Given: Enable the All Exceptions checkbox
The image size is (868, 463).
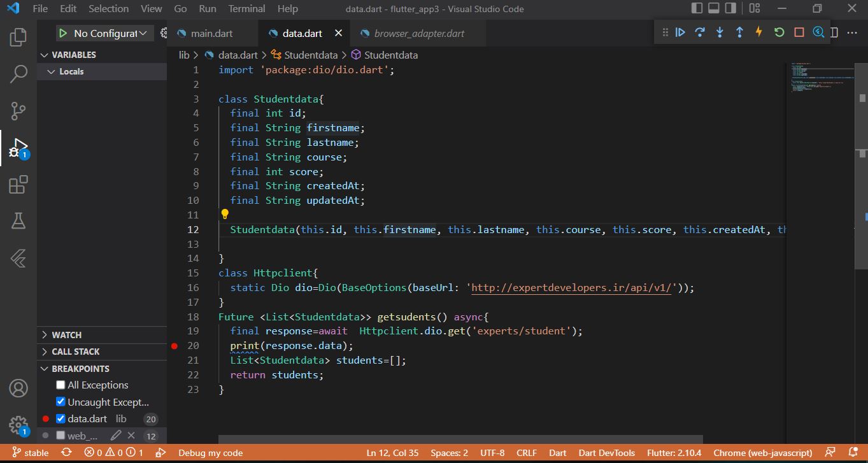Looking at the screenshot, I should (x=60, y=385).
